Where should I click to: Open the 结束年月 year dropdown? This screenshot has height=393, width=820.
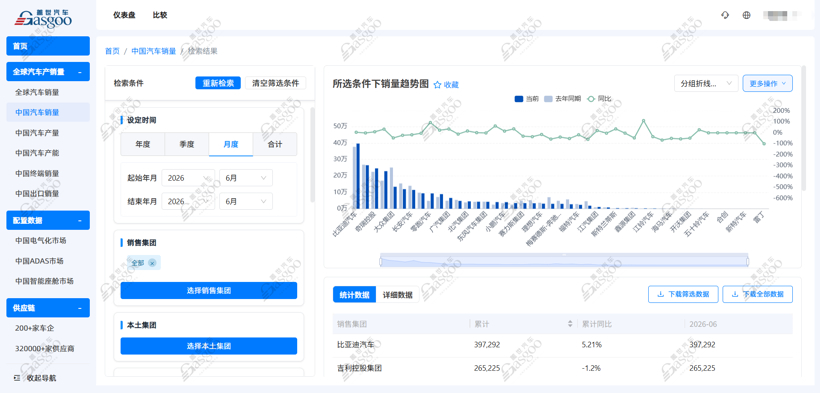point(188,201)
